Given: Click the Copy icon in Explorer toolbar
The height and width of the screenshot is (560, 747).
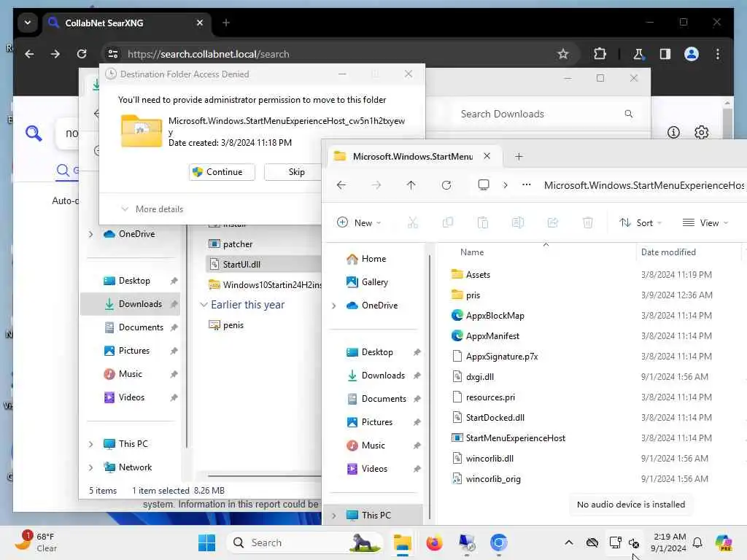Looking at the screenshot, I should tap(448, 222).
